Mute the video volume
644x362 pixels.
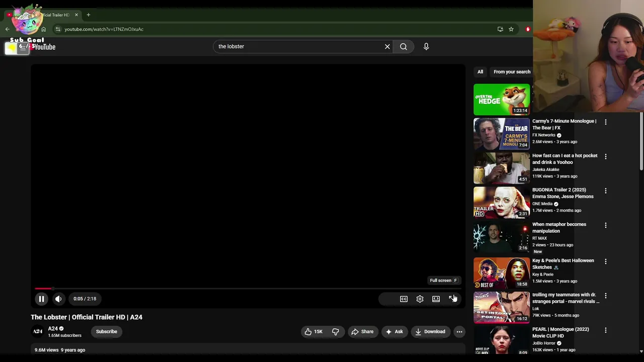[58, 299]
